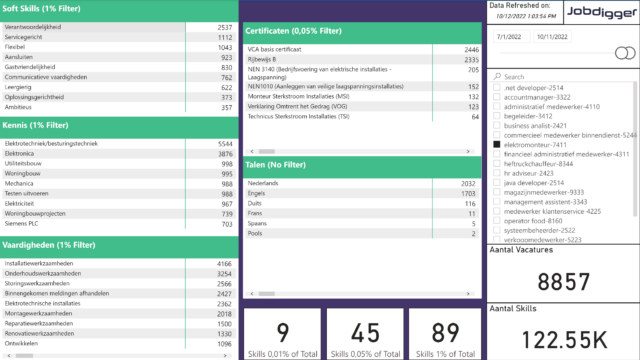640x360 pixels.
Task: Click the start date field 7/1/2022
Action: [x=511, y=37]
